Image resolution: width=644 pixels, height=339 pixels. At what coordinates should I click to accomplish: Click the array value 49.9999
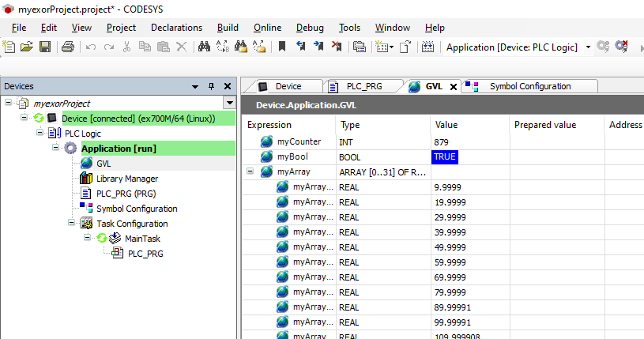tap(450, 247)
